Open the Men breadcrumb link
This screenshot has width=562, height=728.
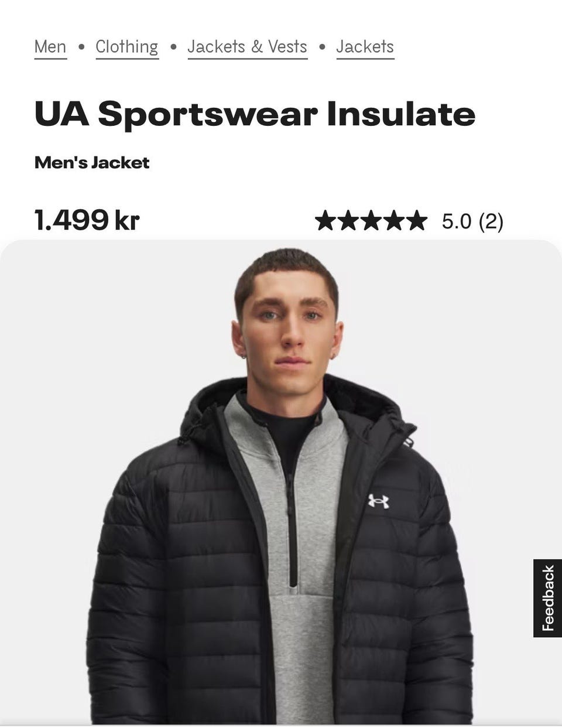50,47
